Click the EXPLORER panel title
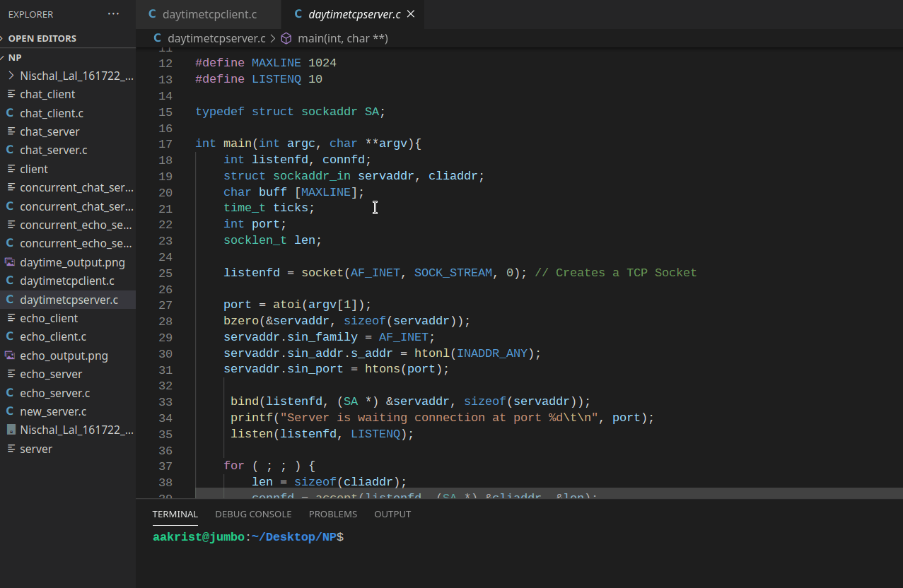 [x=30, y=14]
